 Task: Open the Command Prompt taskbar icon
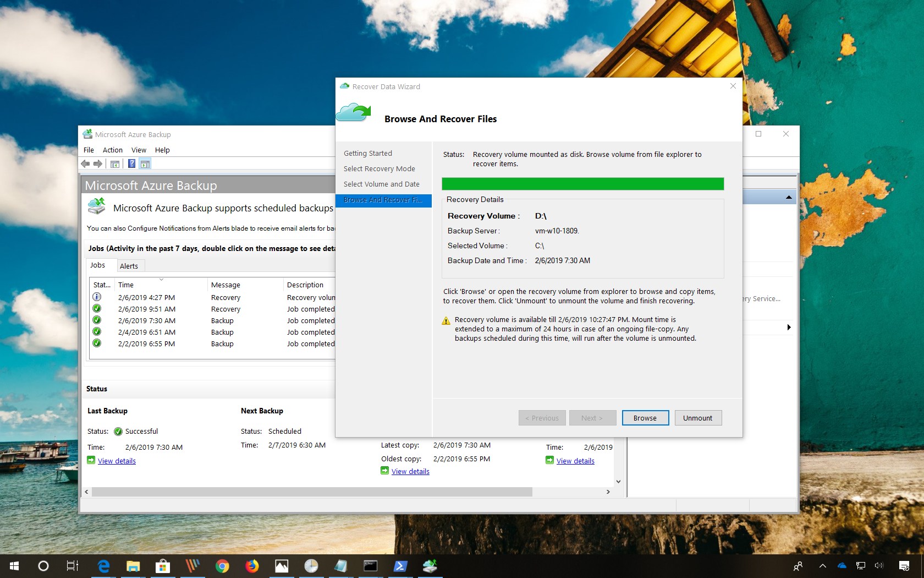tap(371, 566)
